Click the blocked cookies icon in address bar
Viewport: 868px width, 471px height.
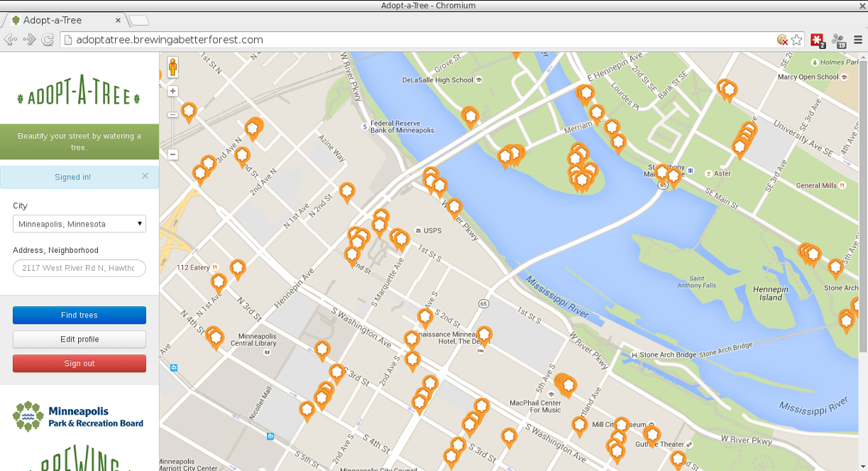tap(782, 40)
